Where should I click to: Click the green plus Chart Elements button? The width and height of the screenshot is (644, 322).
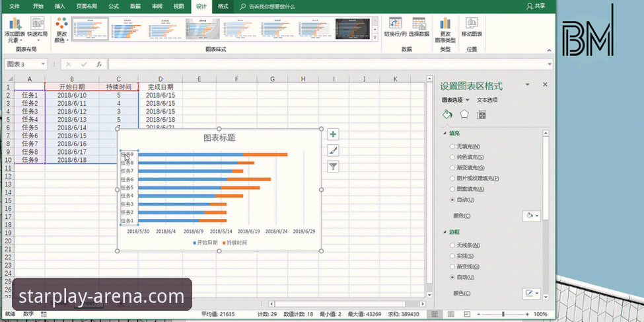coord(333,134)
